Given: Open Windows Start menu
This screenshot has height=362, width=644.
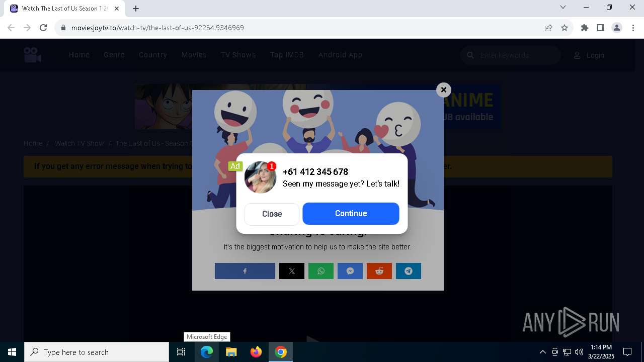Looking at the screenshot, I should [x=12, y=352].
